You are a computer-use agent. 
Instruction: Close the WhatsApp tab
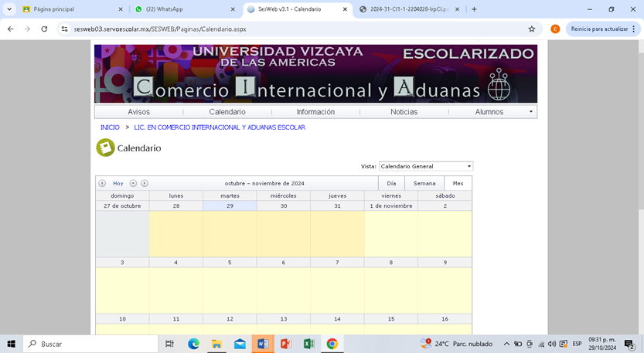(233, 9)
